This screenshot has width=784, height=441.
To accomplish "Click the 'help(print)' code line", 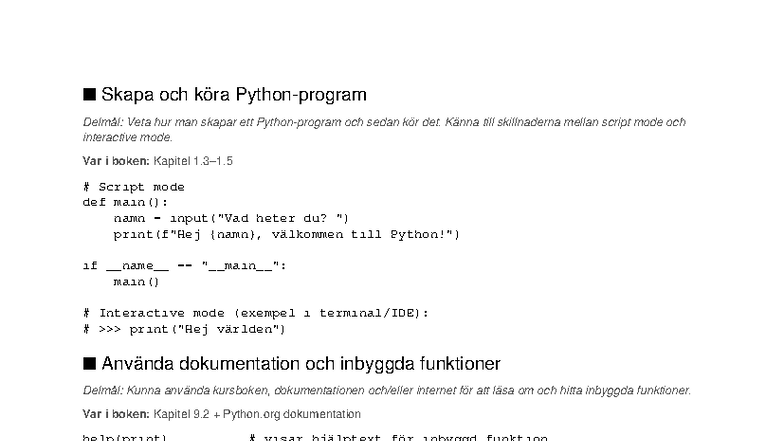I will click(x=315, y=438).
